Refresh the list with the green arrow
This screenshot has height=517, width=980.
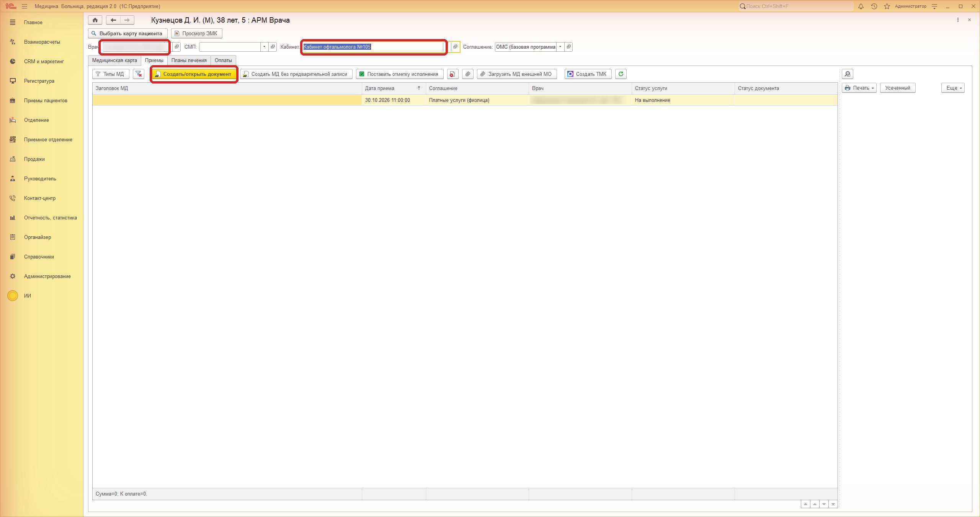[x=621, y=74]
